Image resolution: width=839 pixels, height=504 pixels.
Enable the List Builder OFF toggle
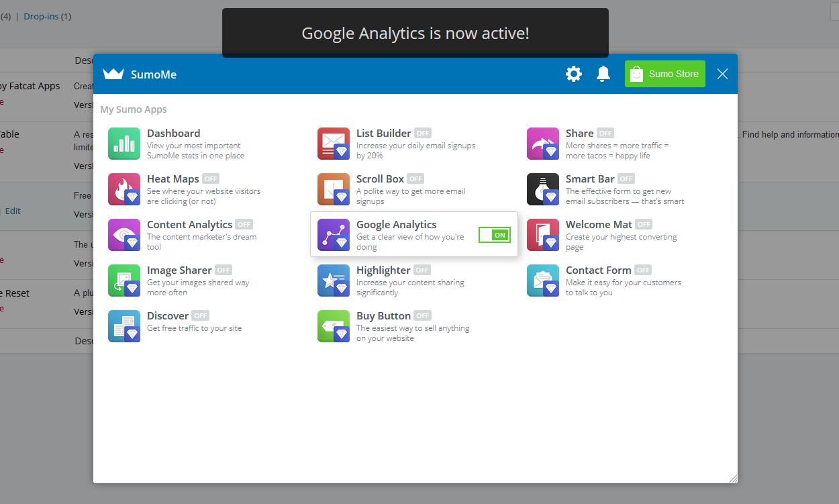[423, 134]
